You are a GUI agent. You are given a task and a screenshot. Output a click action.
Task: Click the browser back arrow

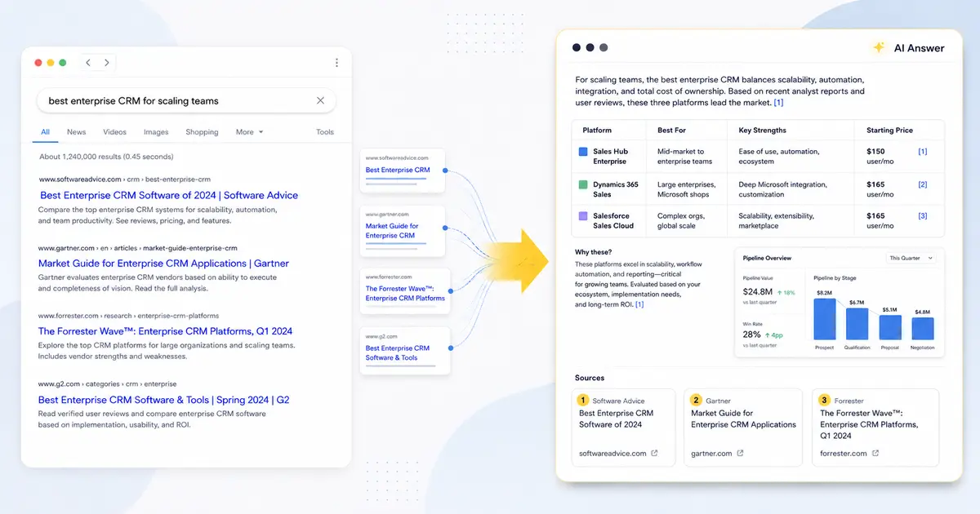88,63
